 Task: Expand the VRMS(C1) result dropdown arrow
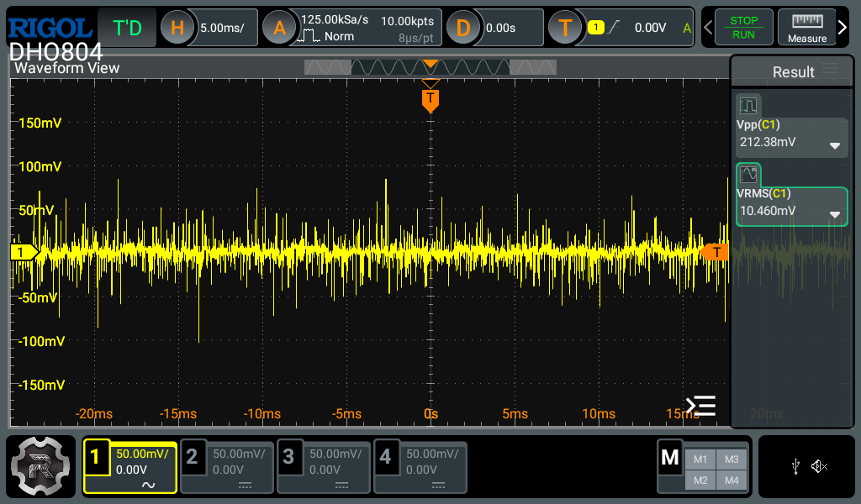pos(835,214)
